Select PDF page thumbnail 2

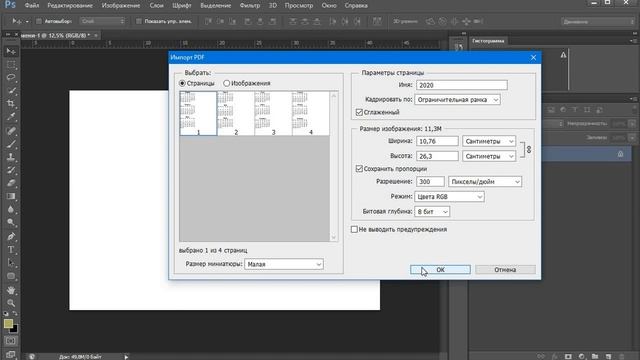[x=236, y=113]
